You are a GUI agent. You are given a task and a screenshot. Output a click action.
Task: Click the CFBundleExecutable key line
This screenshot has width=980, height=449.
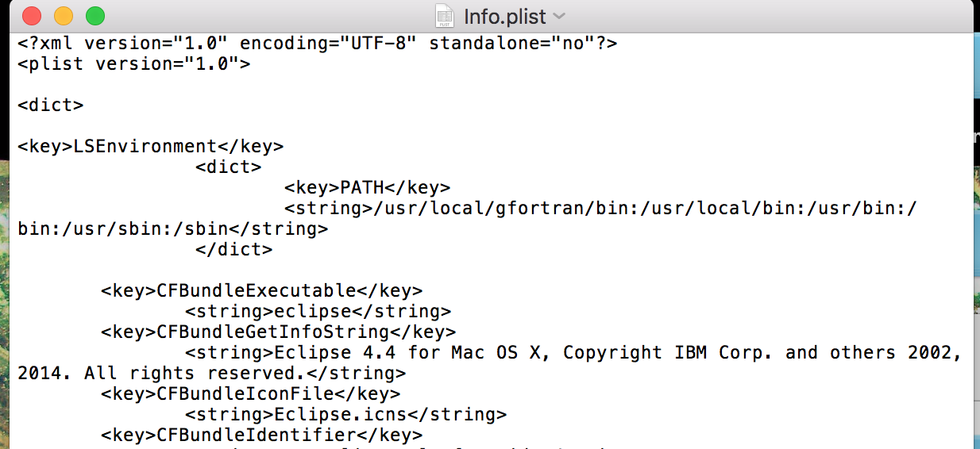[261, 290]
